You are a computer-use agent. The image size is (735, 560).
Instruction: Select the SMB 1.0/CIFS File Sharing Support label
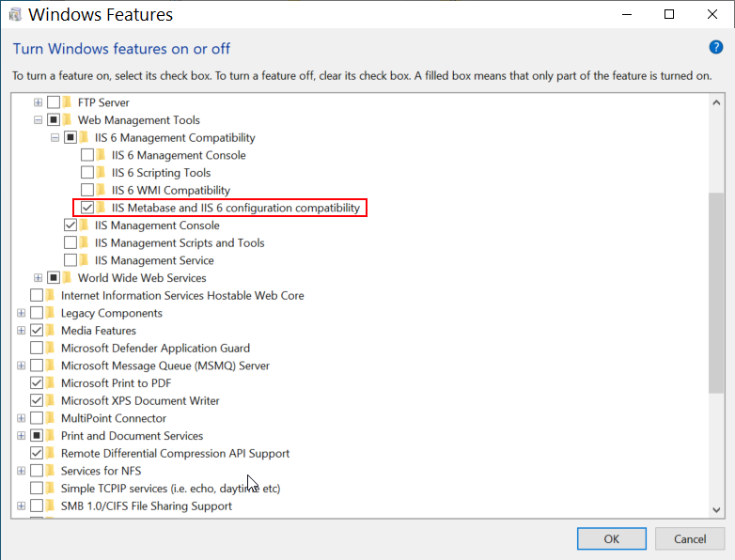click(147, 506)
